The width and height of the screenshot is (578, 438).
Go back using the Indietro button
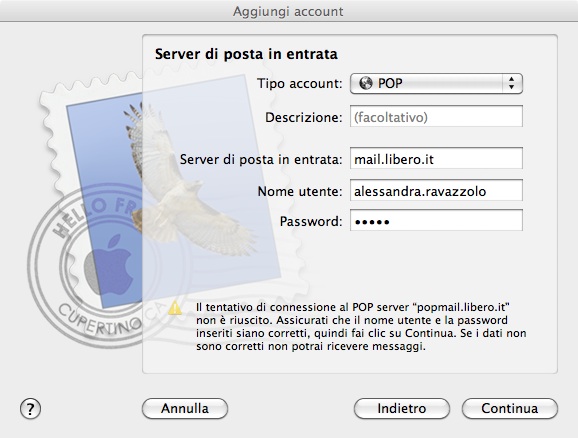pos(402,409)
